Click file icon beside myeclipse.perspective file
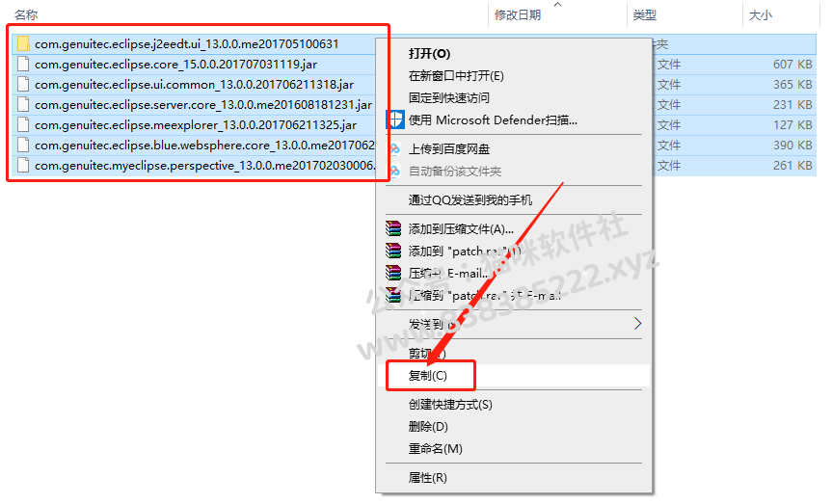 tap(23, 166)
